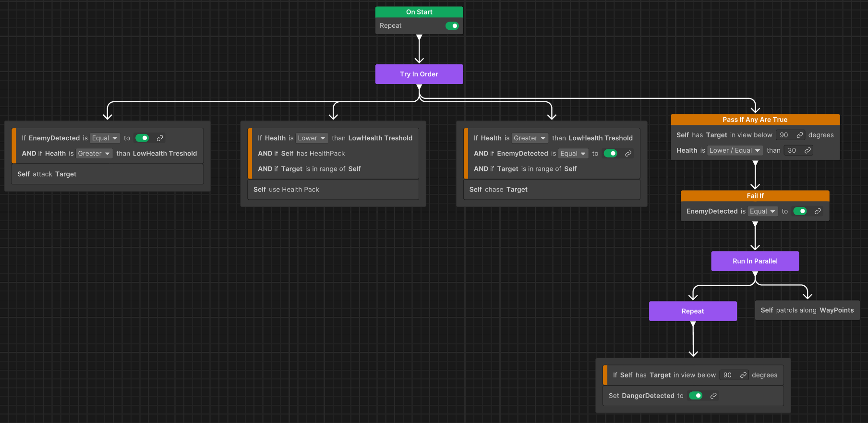The width and height of the screenshot is (868, 423).
Task: Click the Set DangerDetected to action row
Action: coord(693,396)
